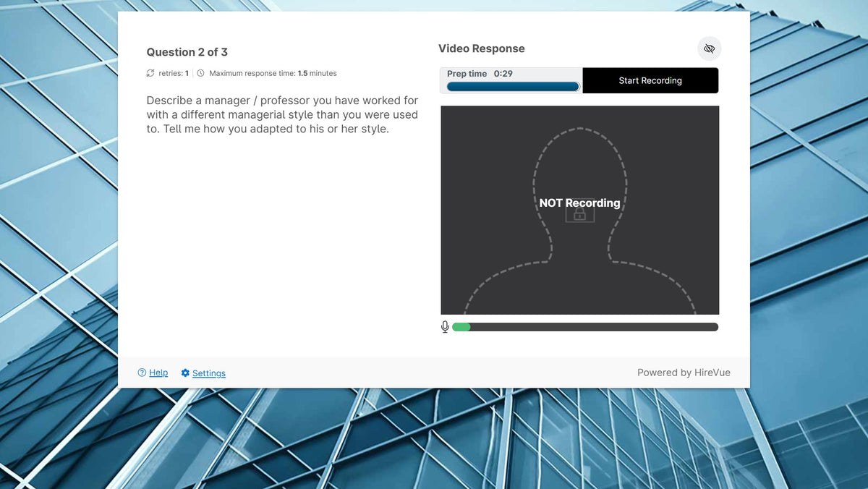Click the "retries: 1" text
The image size is (868, 489).
point(174,73)
